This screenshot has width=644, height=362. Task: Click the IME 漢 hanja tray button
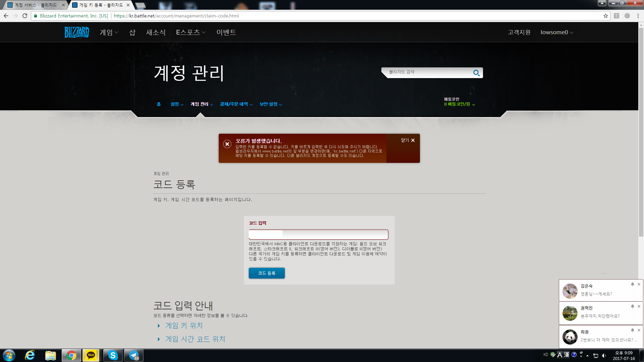[567, 355]
